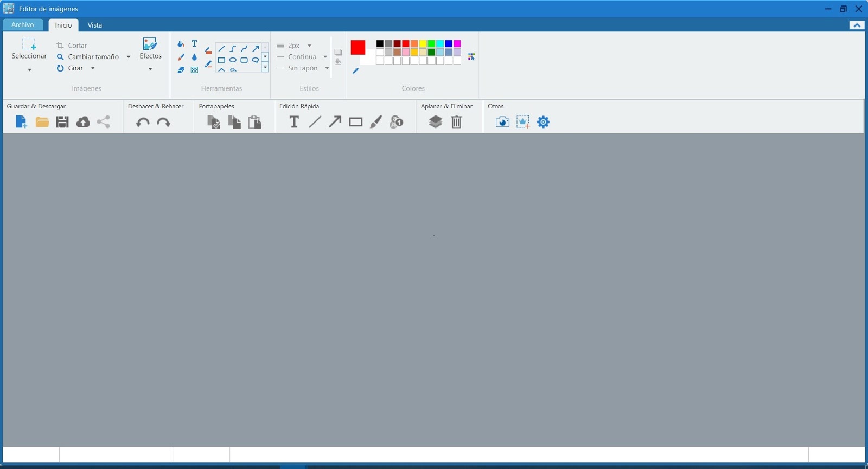Choose the paintbrush tool in Herramientas
This screenshot has width=868, height=469.
coord(181,57)
